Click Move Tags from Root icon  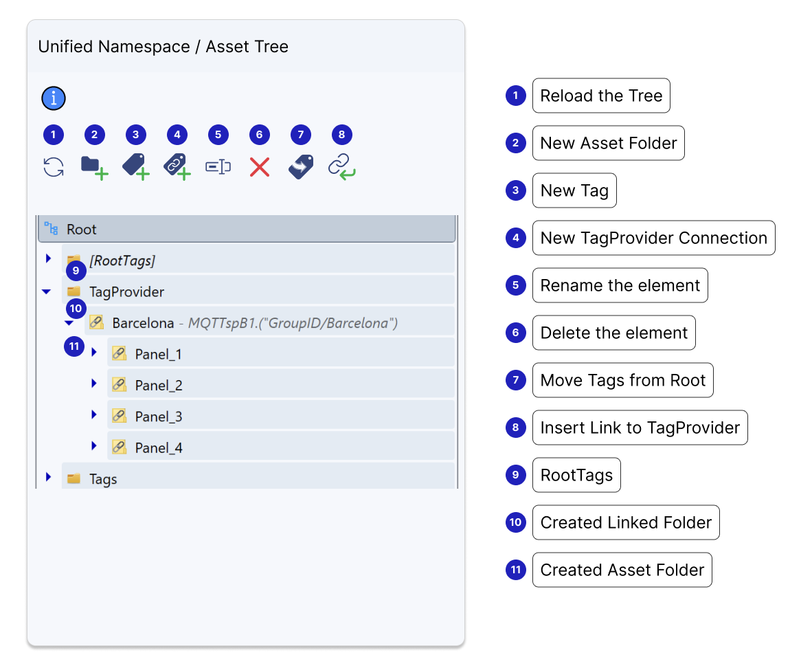pyautogui.click(x=300, y=167)
